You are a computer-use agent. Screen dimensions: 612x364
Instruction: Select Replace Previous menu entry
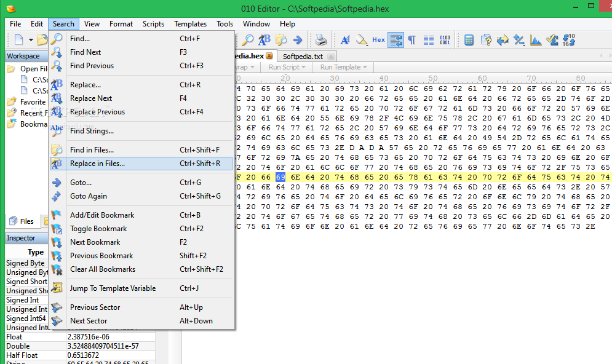(141, 112)
